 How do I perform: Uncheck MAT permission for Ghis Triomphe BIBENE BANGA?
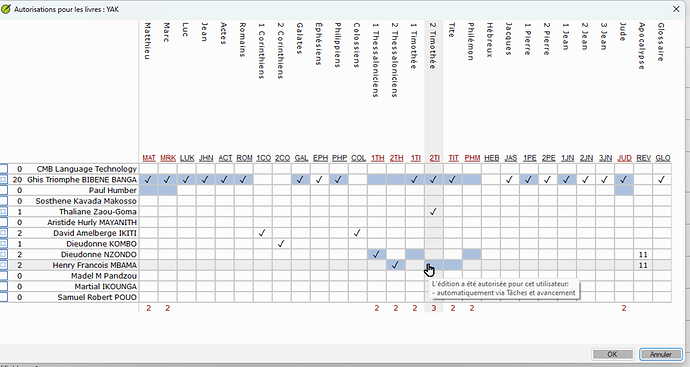click(x=149, y=180)
